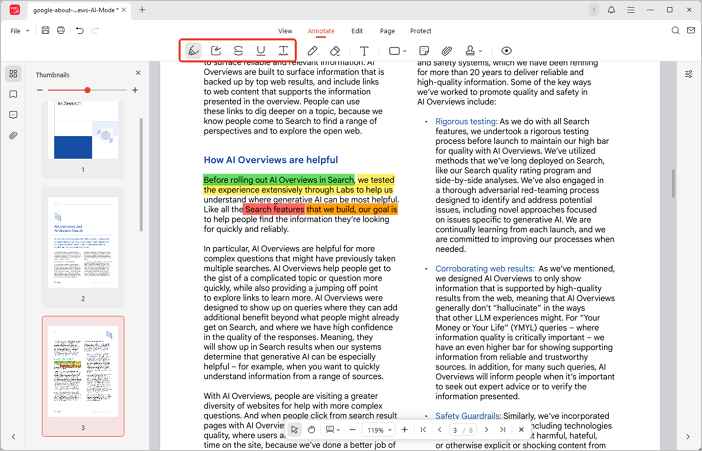Open Thumbnails panel in left sidebar
This screenshot has height=451, width=702.
(x=13, y=73)
